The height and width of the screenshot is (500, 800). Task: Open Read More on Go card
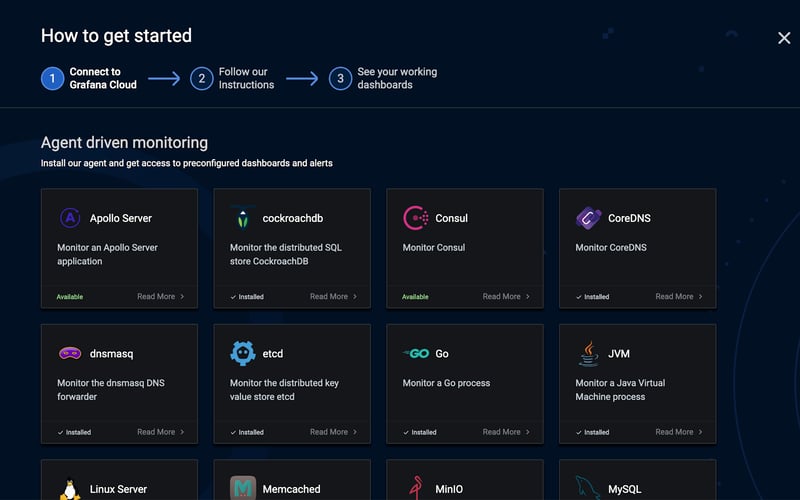pos(507,432)
